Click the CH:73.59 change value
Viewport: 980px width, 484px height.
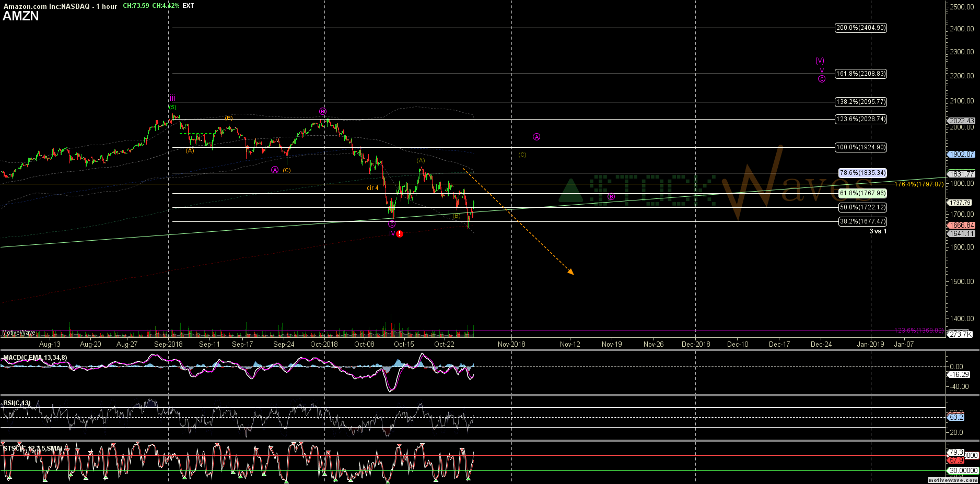(136, 6)
